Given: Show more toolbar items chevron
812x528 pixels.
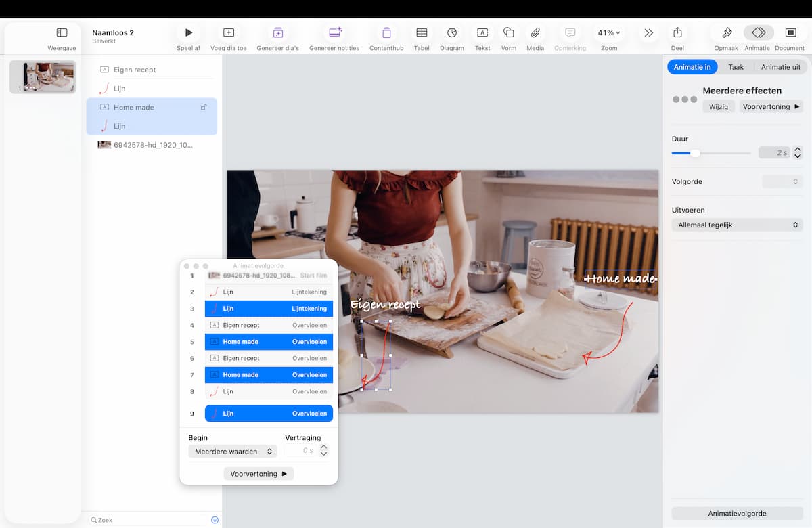Looking at the screenshot, I should click(649, 32).
